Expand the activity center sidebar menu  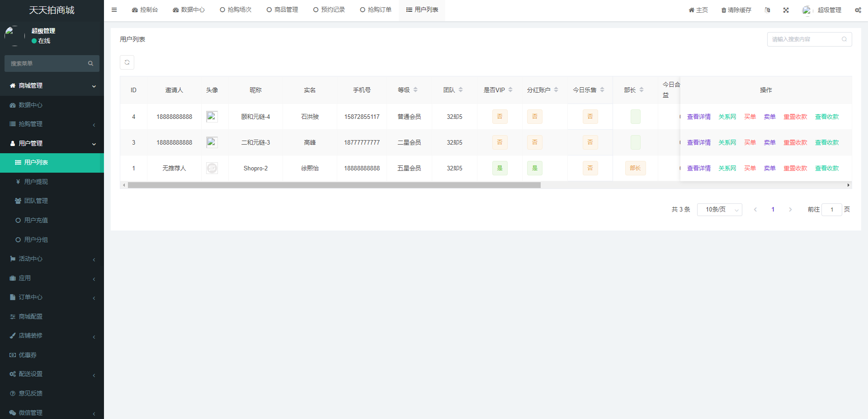click(52, 259)
